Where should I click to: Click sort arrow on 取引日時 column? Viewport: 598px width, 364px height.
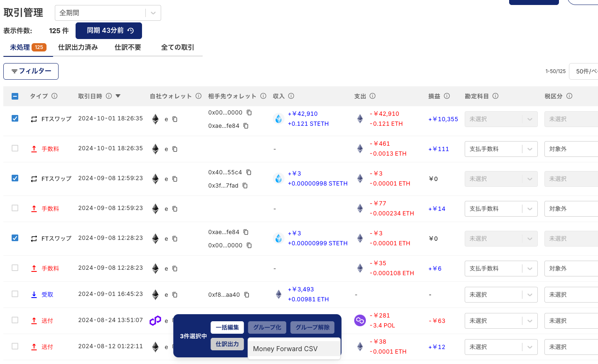tap(118, 96)
